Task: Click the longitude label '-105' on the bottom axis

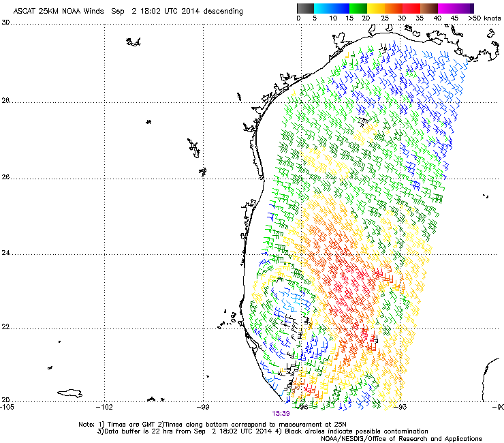Action: pos(7,407)
